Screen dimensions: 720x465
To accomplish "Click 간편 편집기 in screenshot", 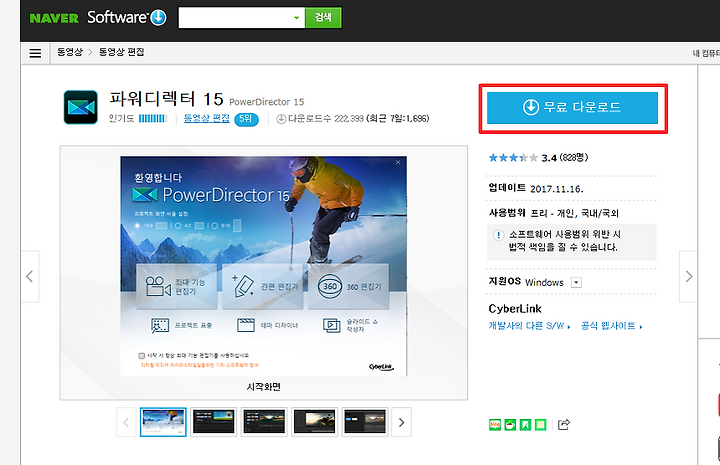I will pyautogui.click(x=263, y=286).
